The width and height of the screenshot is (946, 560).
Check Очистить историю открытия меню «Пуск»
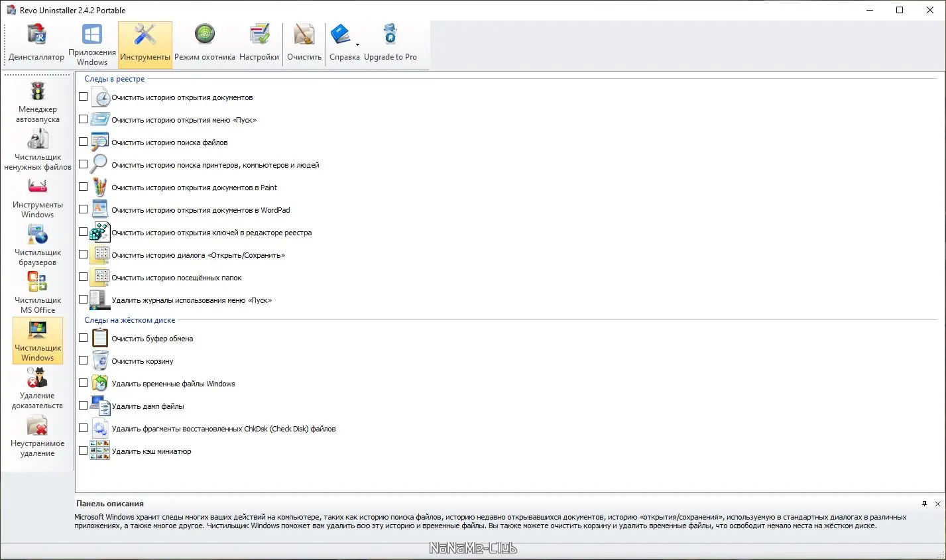pos(84,119)
